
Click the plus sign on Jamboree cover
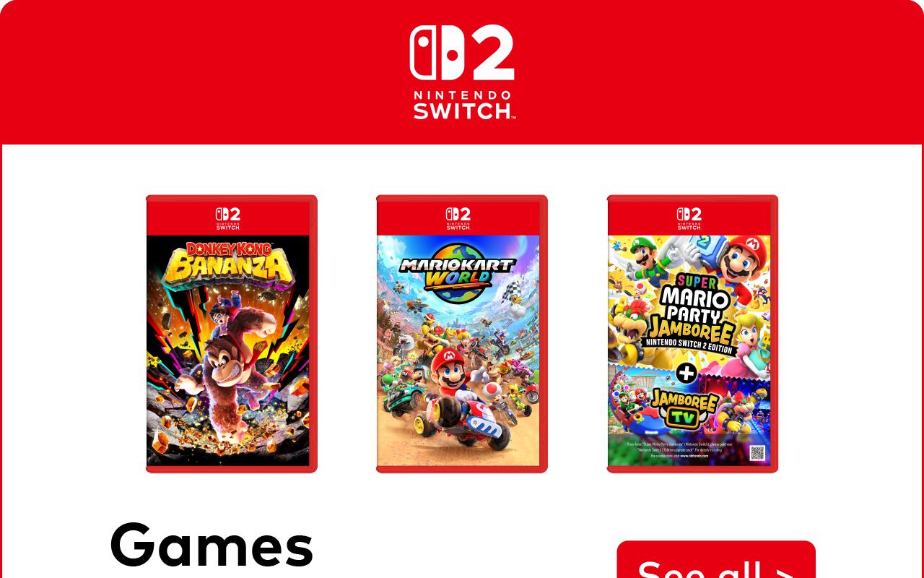686,373
